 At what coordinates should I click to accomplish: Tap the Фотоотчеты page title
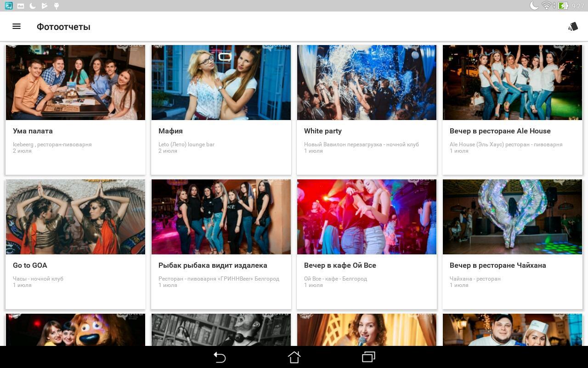pos(63,27)
